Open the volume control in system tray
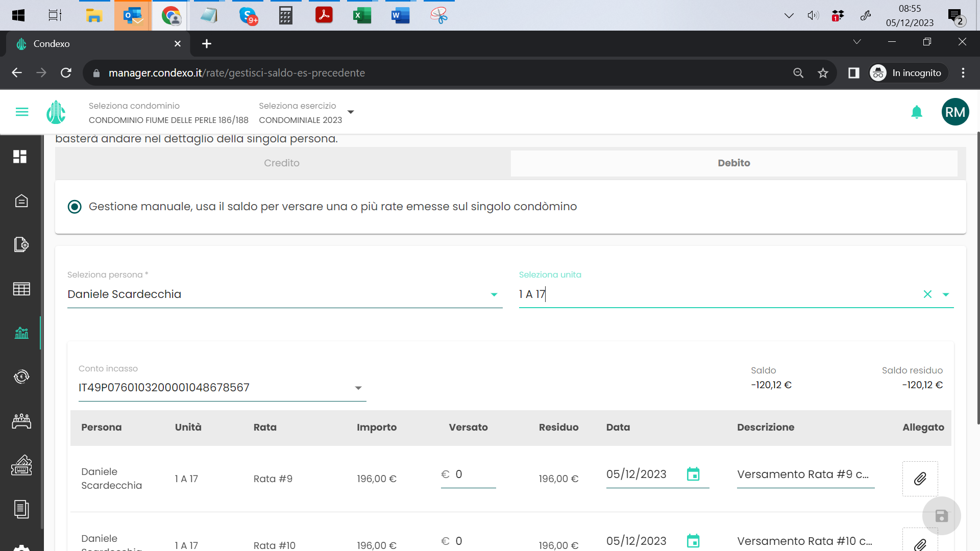Viewport: 980px width, 551px height. tap(813, 15)
